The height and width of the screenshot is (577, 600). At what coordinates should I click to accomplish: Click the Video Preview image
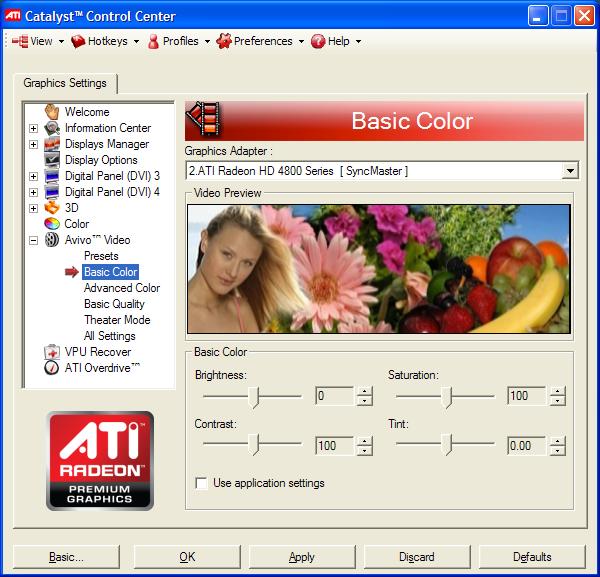point(379,269)
